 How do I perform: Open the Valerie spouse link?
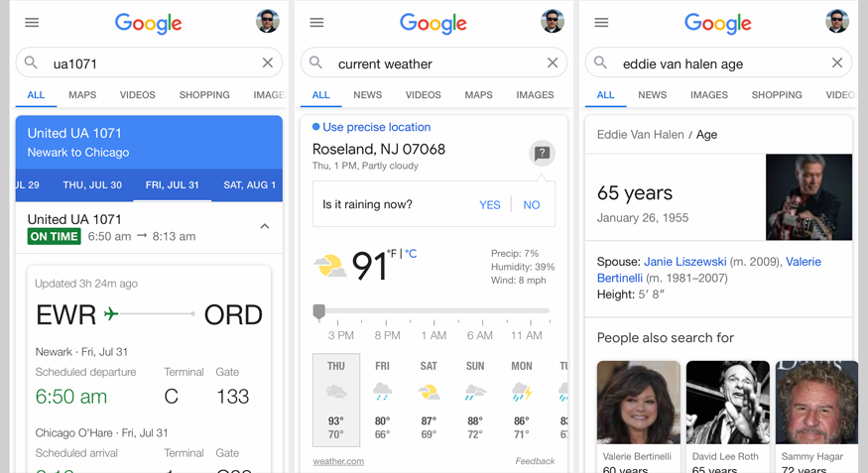click(x=709, y=270)
